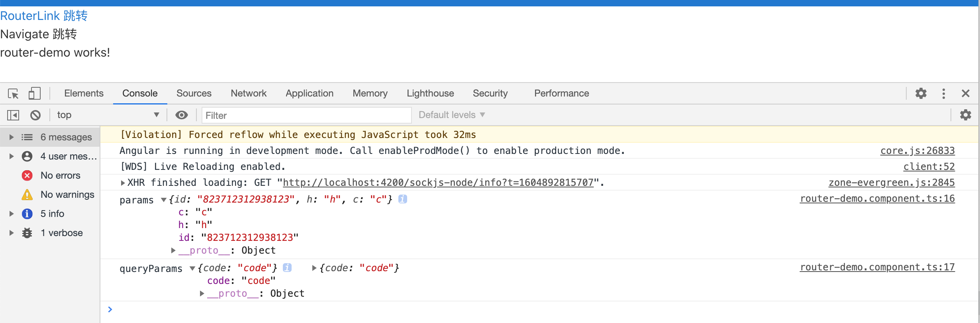Click the router-demo works! text
Viewport: 980px width, 323px height.
pyautogui.click(x=55, y=53)
